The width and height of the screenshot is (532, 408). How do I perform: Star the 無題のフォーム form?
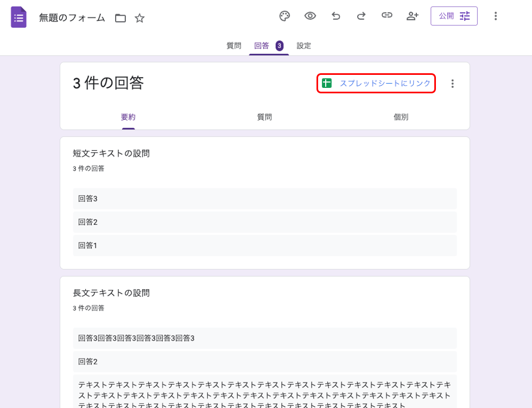point(139,18)
